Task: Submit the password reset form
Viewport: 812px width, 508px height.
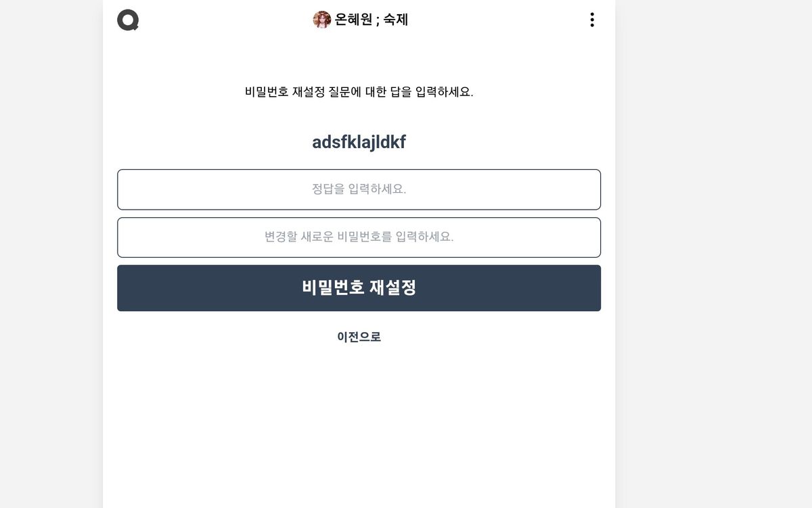Action: (x=359, y=288)
